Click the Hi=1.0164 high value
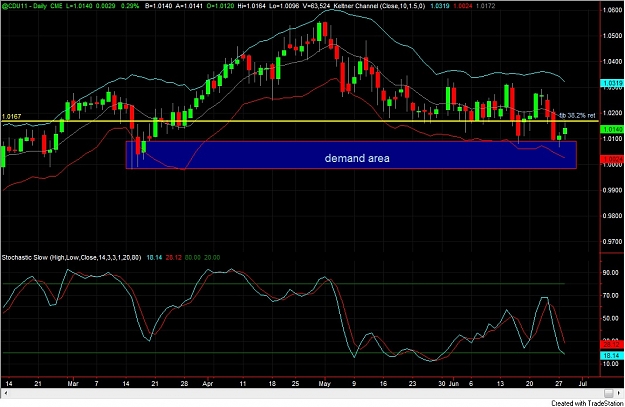The width and height of the screenshot is (625, 407). (252, 6)
